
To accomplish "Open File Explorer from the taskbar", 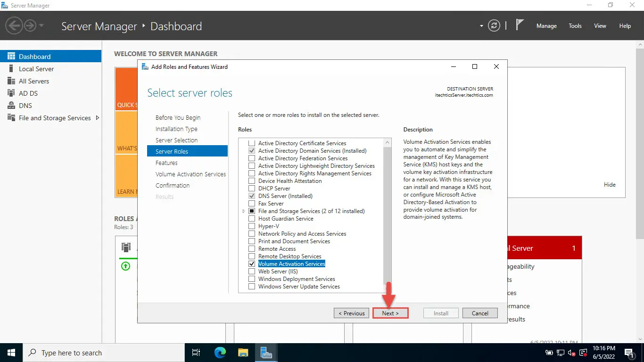I will click(x=243, y=353).
